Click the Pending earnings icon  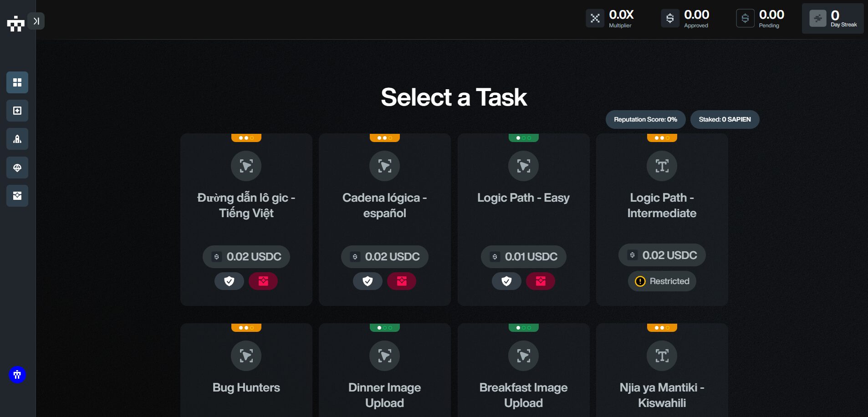(745, 18)
